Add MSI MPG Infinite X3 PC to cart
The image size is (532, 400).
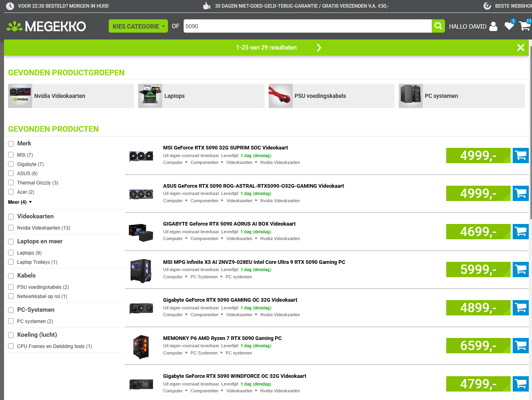pos(521,269)
